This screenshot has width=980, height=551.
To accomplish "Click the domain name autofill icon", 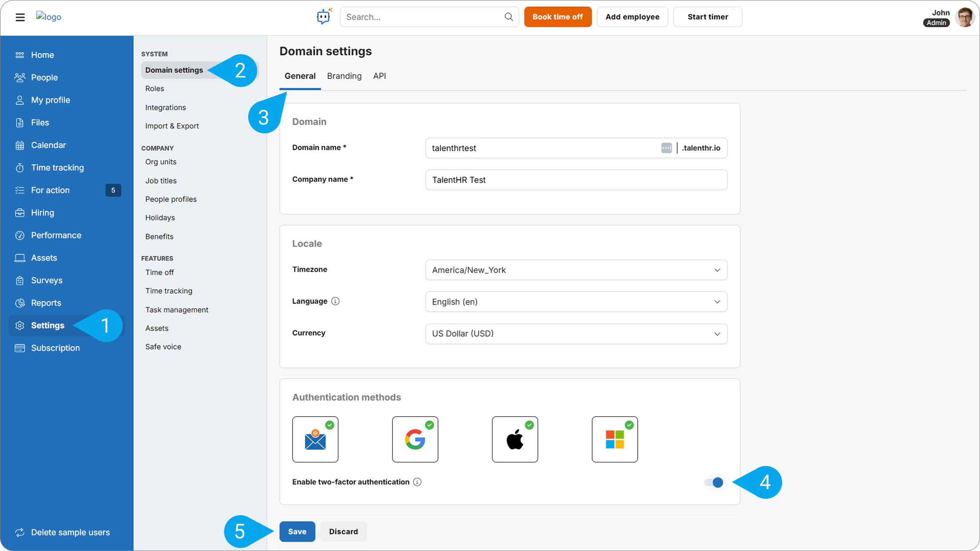I will click(x=666, y=148).
